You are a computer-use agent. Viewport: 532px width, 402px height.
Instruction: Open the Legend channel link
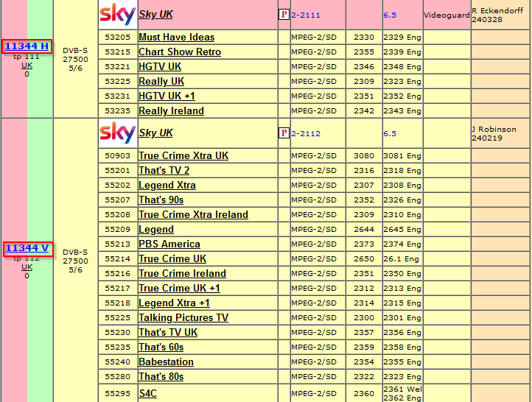[156, 230]
